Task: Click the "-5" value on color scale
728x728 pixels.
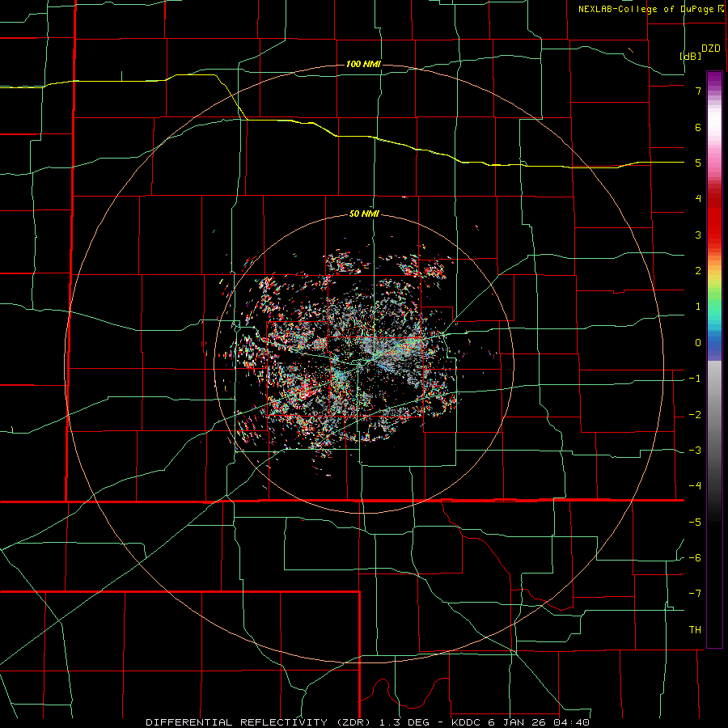Action: [695, 523]
